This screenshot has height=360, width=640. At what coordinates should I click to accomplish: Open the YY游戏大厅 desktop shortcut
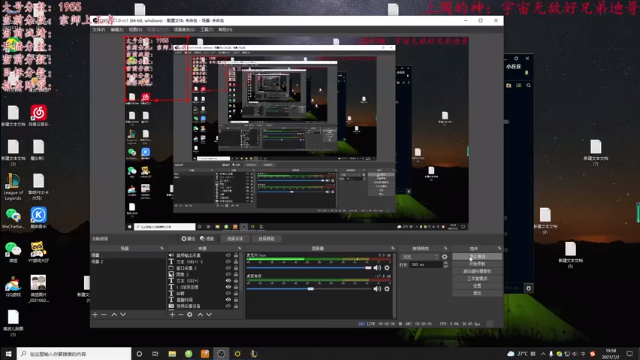click(38, 251)
